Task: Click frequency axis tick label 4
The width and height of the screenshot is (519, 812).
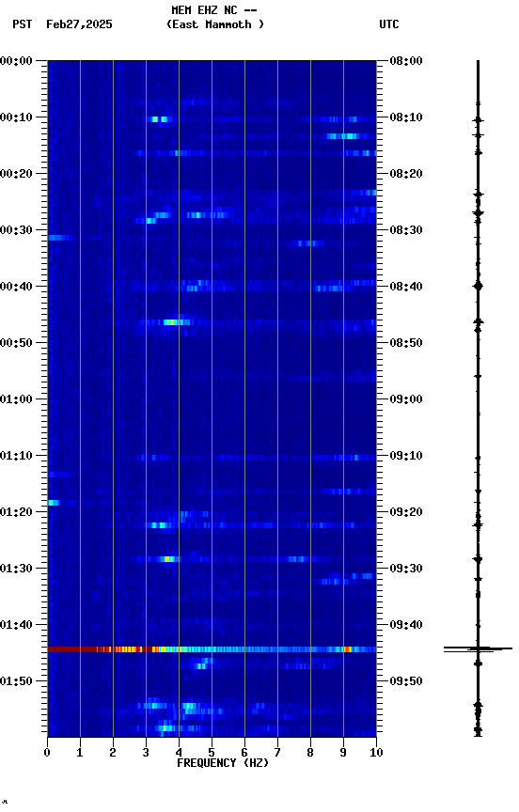Action: [x=179, y=753]
